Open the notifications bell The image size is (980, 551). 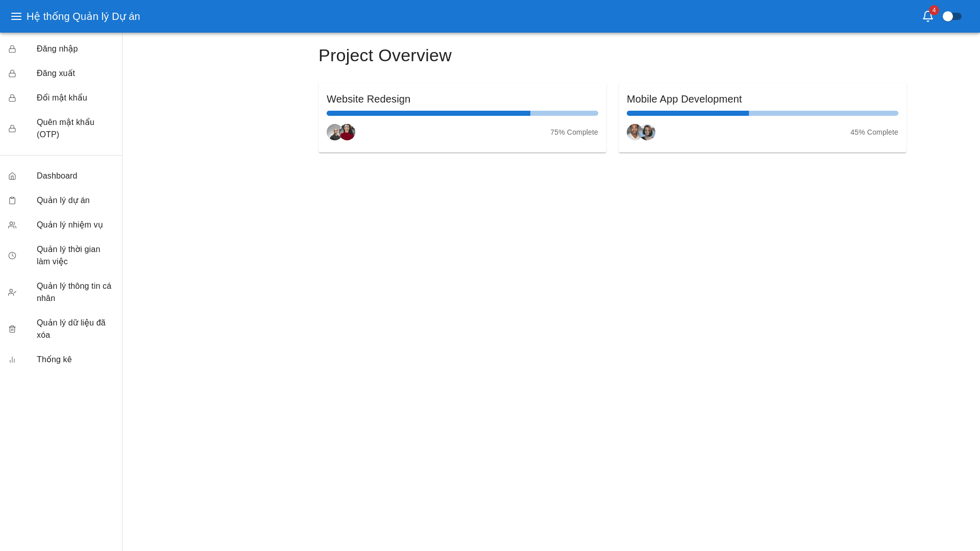(927, 16)
